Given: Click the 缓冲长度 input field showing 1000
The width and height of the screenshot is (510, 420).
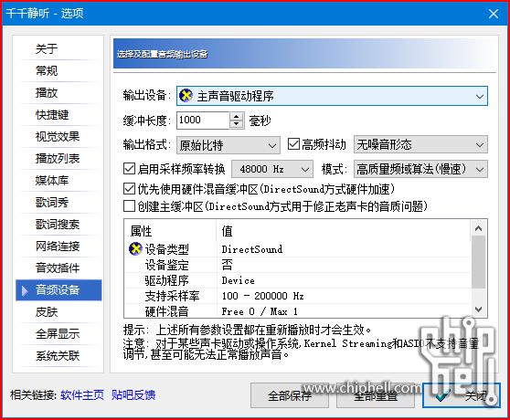Looking at the screenshot, I should pos(203,121).
